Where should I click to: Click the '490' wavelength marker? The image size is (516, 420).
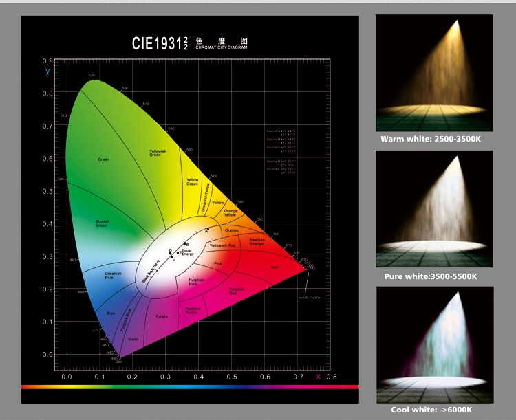(x=73, y=260)
